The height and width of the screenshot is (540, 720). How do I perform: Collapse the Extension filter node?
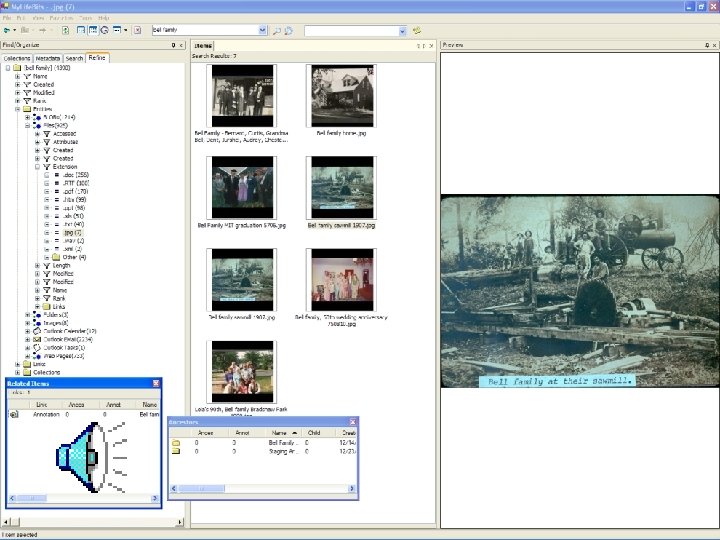click(37, 167)
